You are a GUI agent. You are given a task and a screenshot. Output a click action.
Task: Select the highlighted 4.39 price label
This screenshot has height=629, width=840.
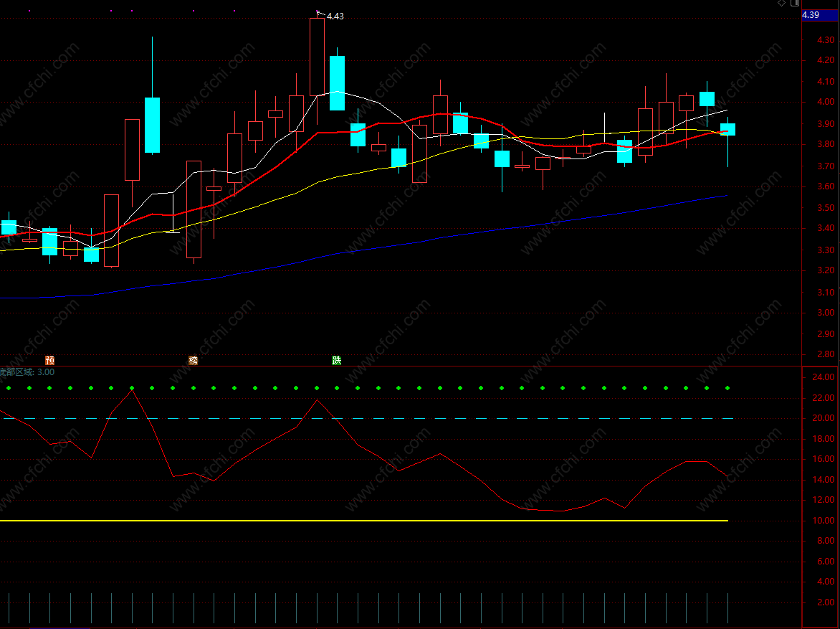click(820, 15)
